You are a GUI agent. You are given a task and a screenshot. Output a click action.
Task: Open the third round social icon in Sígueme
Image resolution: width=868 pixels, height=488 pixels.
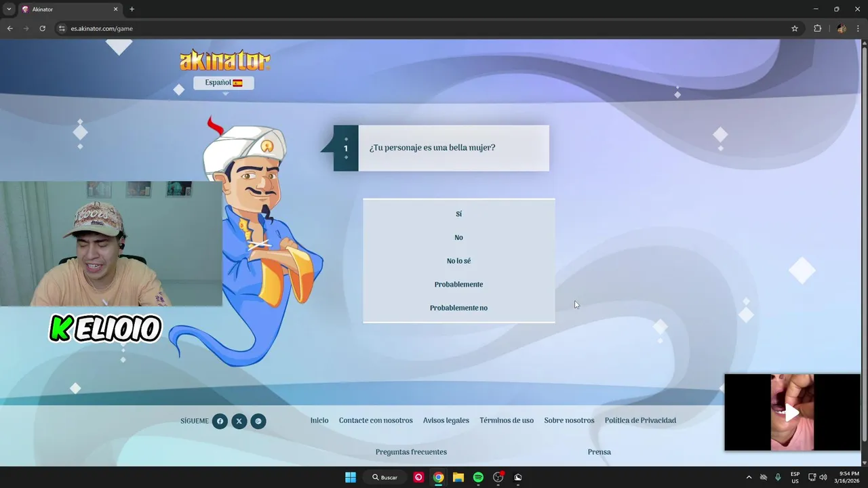click(258, 421)
